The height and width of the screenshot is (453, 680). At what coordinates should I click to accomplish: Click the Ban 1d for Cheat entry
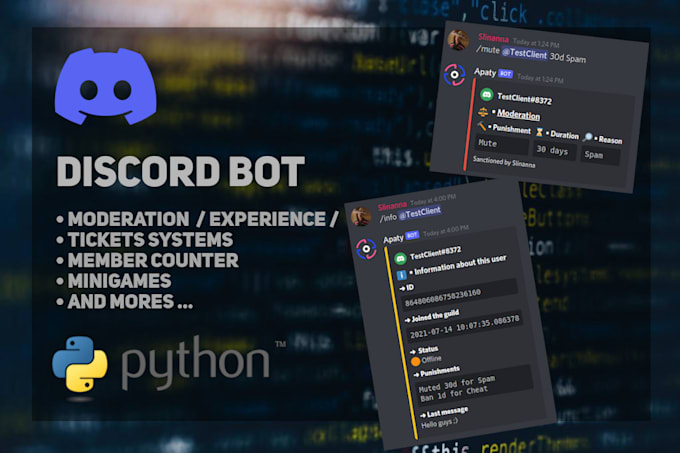[x=454, y=394]
